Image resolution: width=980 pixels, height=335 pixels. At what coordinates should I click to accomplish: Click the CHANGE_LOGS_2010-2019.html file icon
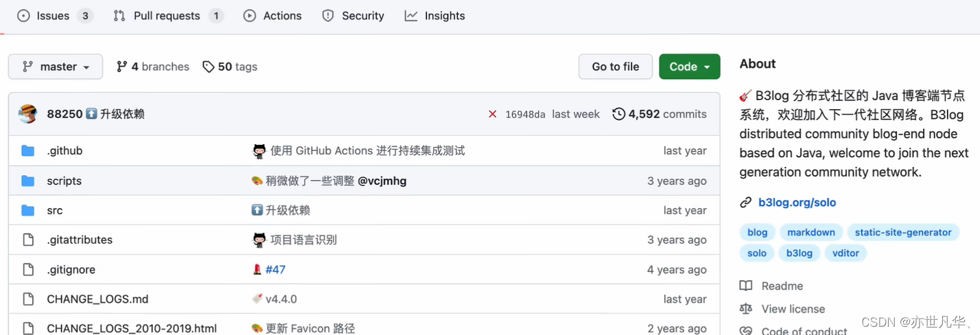pyautogui.click(x=28, y=329)
